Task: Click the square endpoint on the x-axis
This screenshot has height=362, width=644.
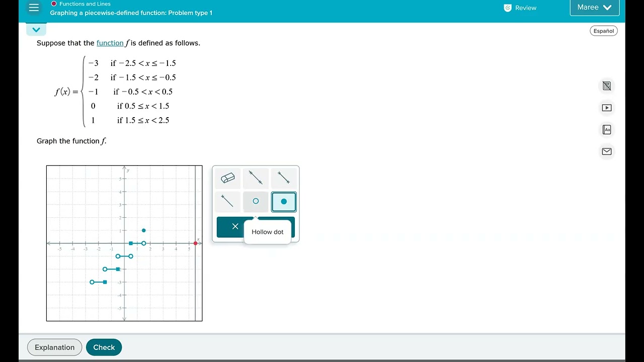Action: tap(131, 243)
